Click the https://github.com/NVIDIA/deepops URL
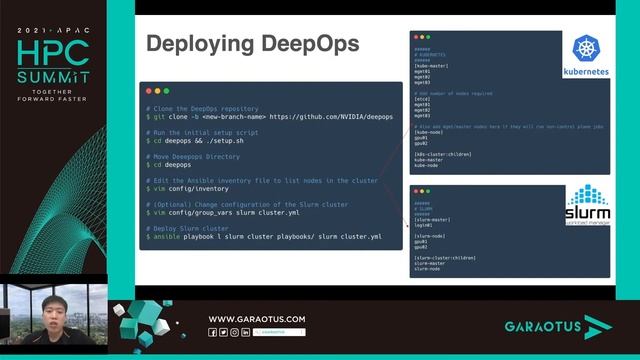This screenshot has height=360, width=640. [x=331, y=117]
